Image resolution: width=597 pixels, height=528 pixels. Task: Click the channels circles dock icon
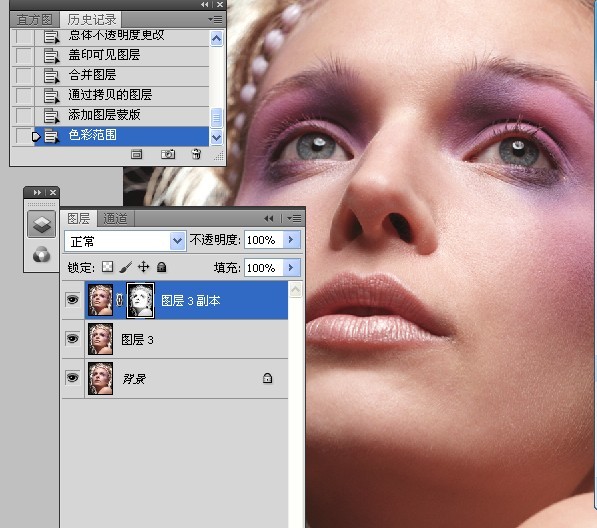coord(42,254)
